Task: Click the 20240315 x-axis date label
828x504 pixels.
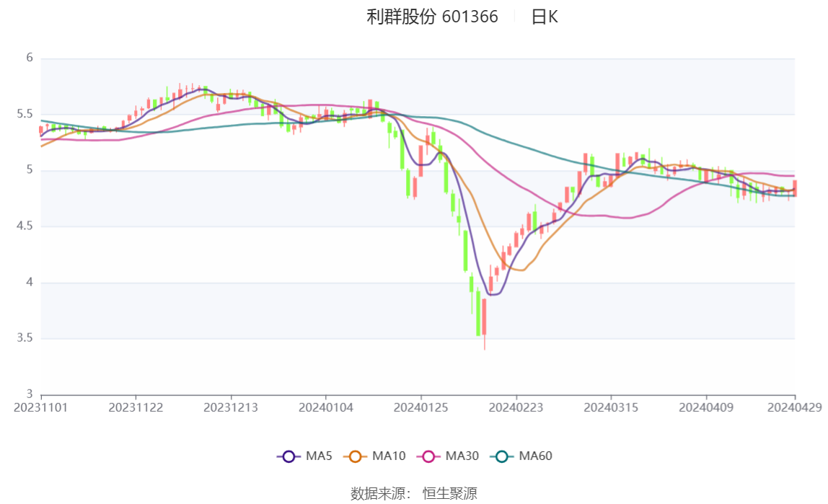Action: 611,408
